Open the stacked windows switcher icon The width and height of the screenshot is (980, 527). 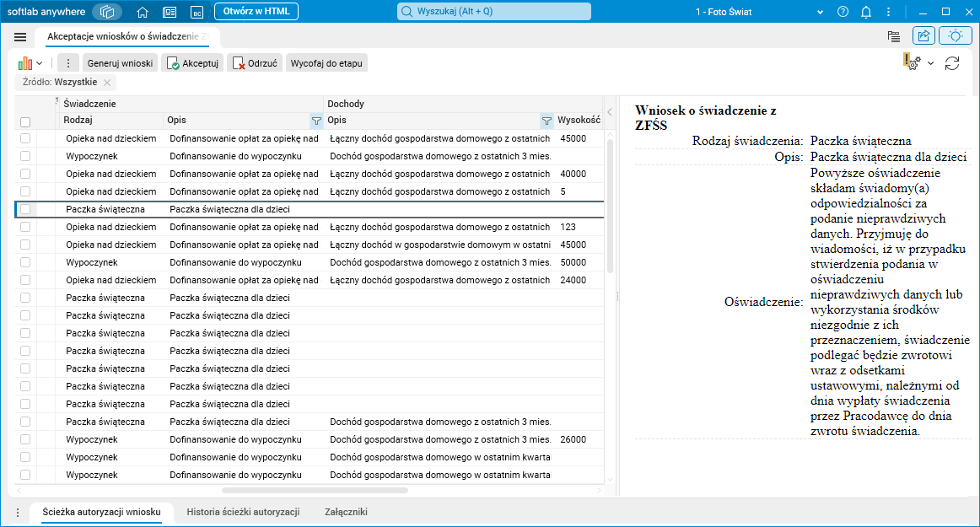pyautogui.click(x=107, y=11)
